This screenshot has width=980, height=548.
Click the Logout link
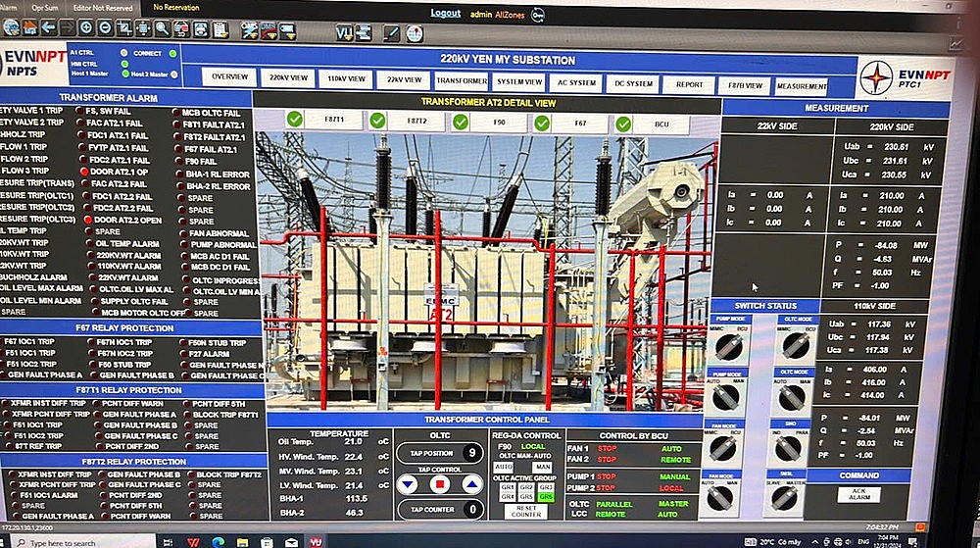coord(445,14)
